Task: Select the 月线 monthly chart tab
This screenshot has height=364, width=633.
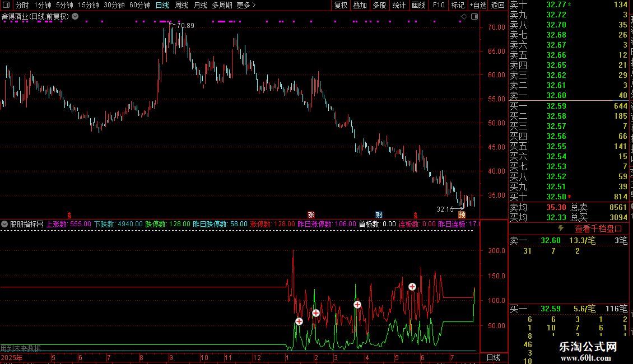Action: [200, 5]
